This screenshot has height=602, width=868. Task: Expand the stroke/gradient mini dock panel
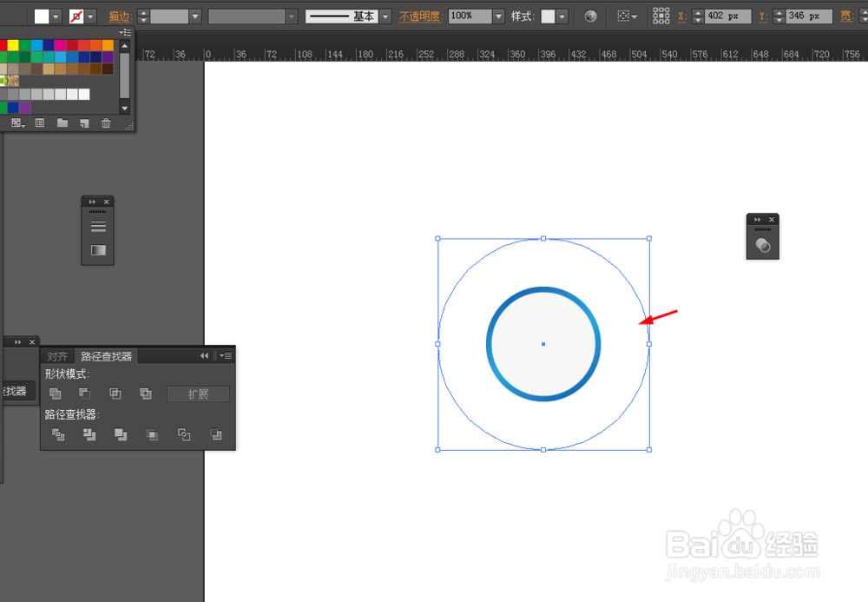(92, 202)
